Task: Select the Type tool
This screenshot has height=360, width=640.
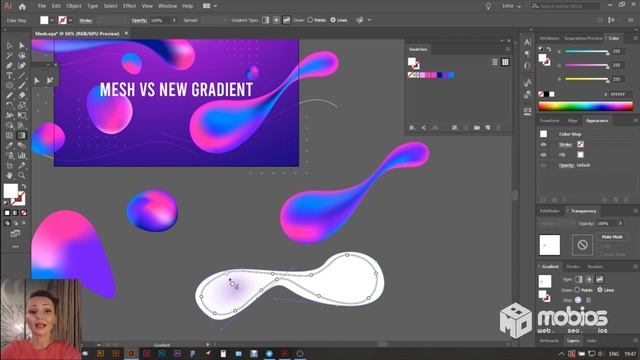Action: [x=9, y=76]
